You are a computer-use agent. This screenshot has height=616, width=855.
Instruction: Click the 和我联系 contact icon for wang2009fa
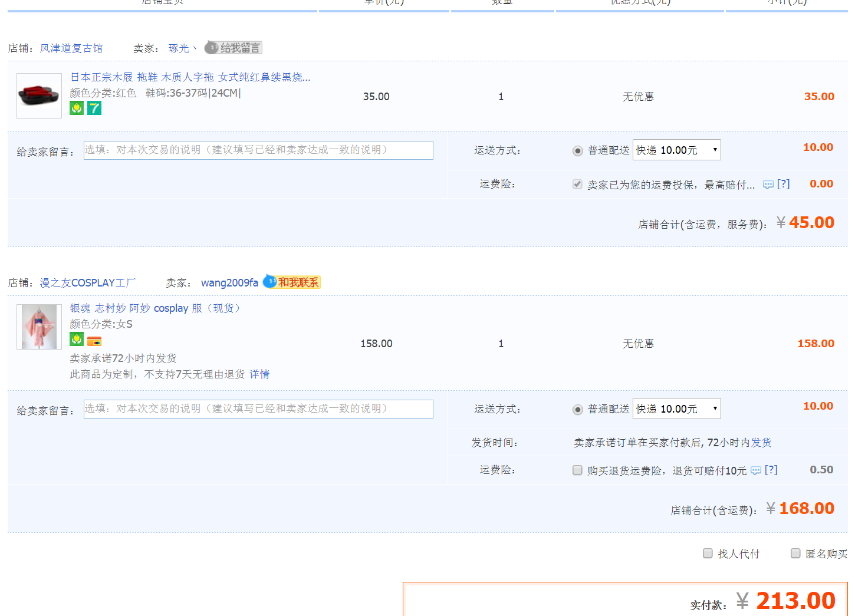pyautogui.click(x=291, y=282)
